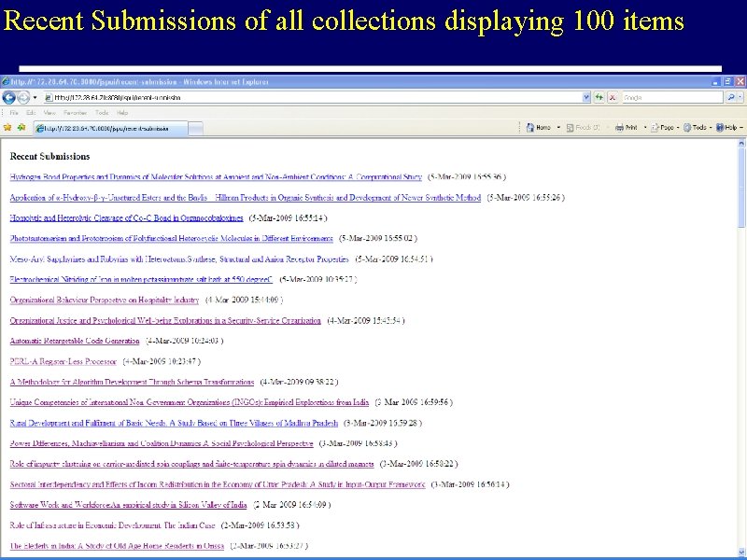Screen dimensions: 747x560
Task: Click the Home icon on the command bar
Action: 529,127
